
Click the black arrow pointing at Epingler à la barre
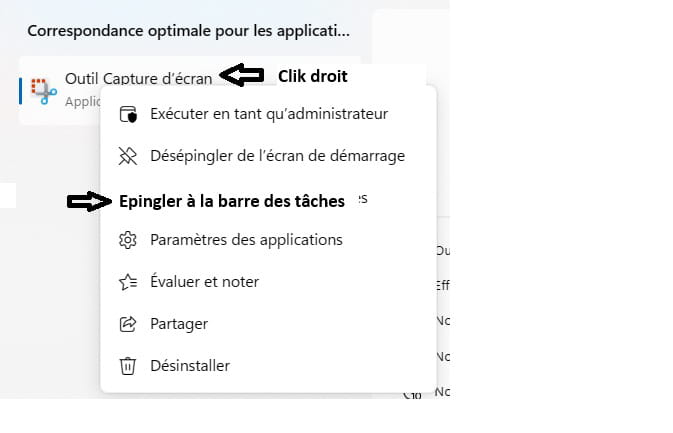pyautogui.click(x=90, y=201)
